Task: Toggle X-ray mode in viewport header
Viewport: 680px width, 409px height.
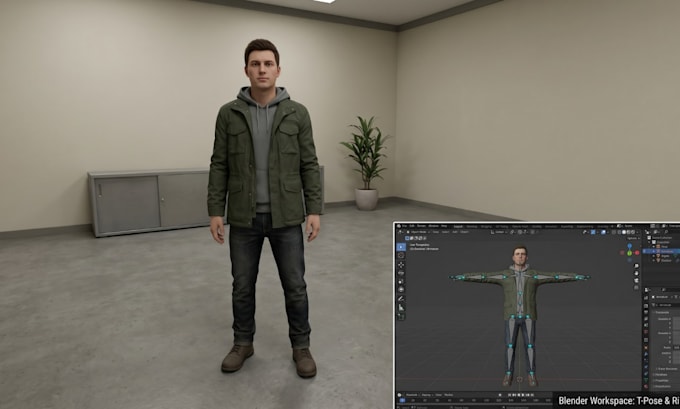Action: 614,232
